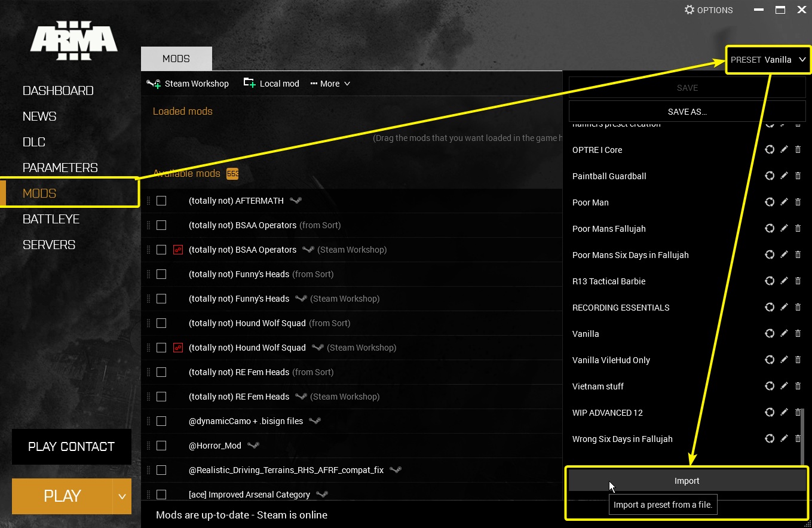812x528 pixels.
Task: Click the red broken-link icon on BSAA Operators
Action: [x=177, y=250]
